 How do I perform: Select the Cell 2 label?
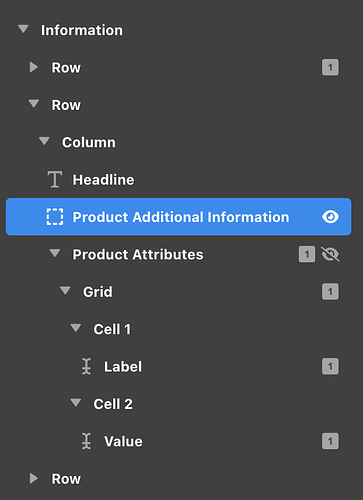(113, 404)
